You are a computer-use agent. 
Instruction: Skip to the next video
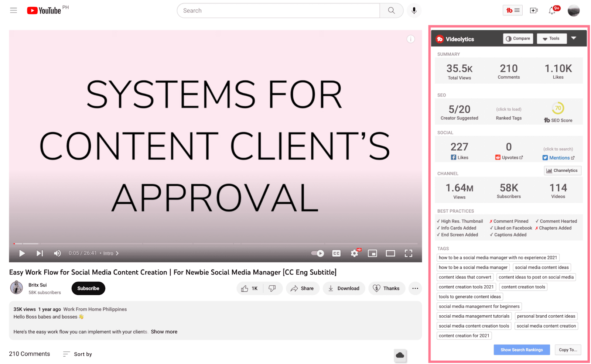tap(40, 253)
